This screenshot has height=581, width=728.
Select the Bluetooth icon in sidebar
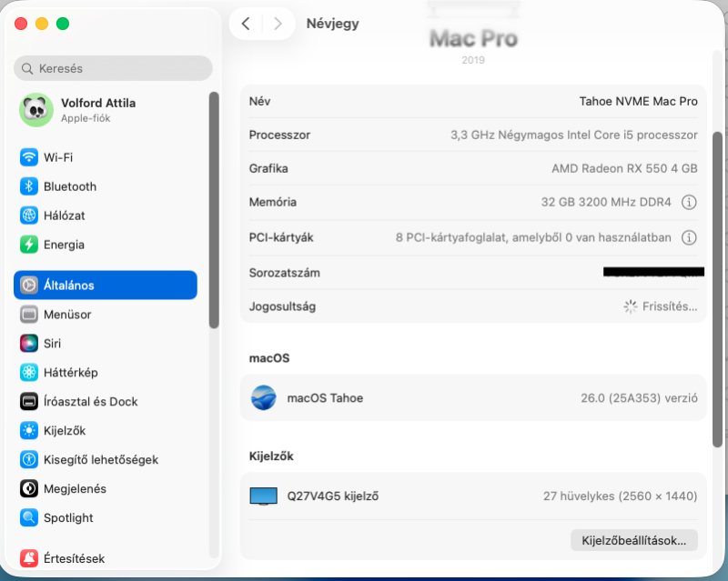pyautogui.click(x=29, y=186)
